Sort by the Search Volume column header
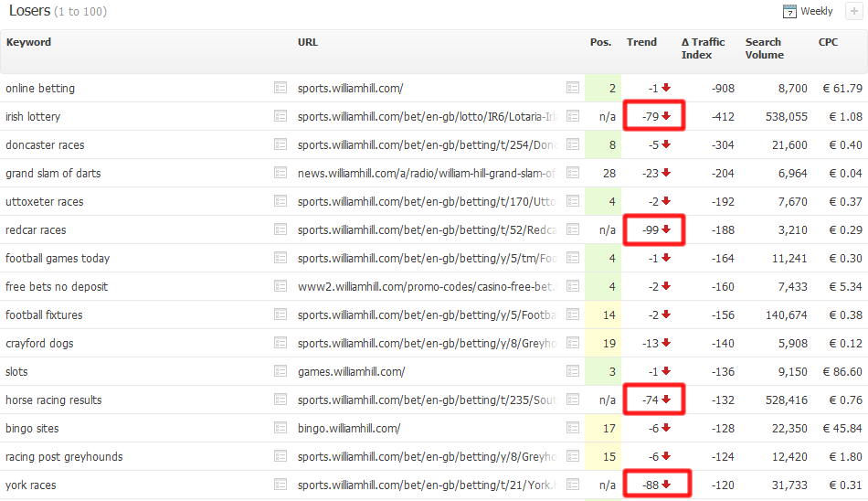The width and height of the screenshot is (868, 501). [x=765, y=48]
